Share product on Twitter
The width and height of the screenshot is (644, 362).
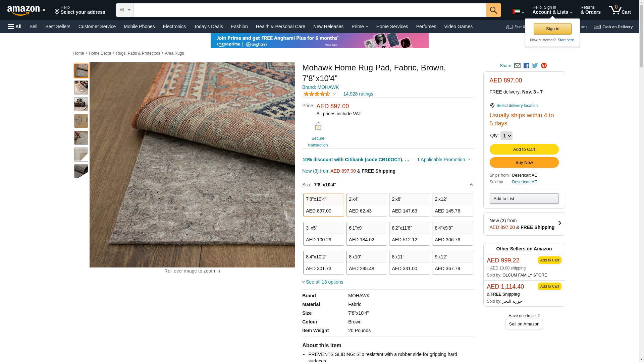535,66
